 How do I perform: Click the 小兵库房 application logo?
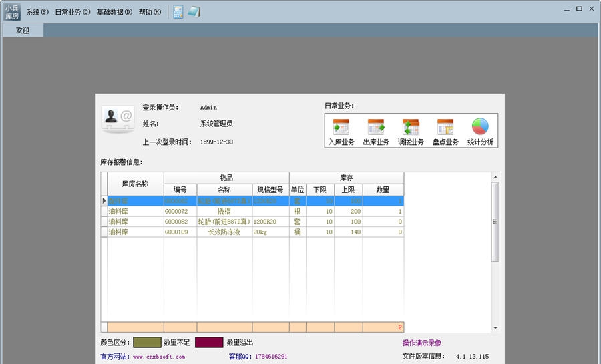12,12
